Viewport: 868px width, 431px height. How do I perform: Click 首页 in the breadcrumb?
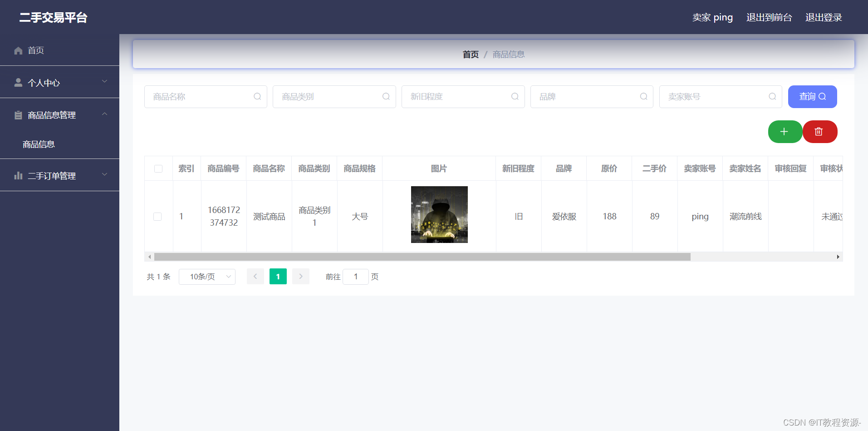tap(471, 54)
